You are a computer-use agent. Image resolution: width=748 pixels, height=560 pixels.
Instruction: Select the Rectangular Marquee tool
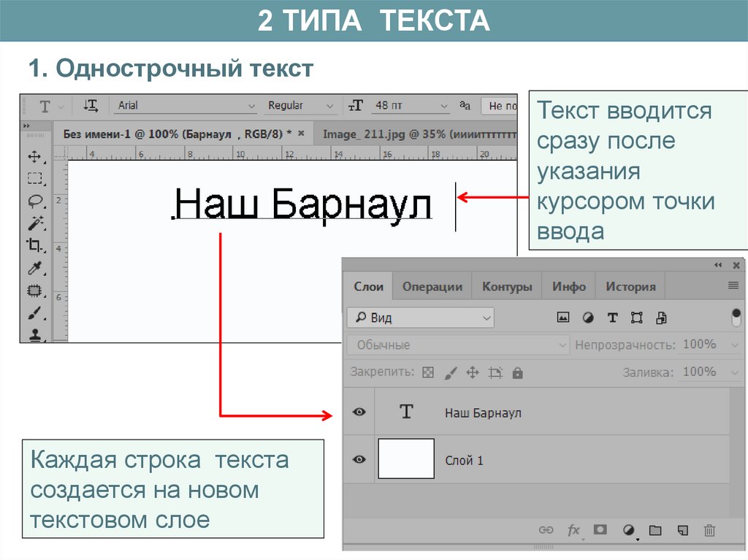[34, 178]
